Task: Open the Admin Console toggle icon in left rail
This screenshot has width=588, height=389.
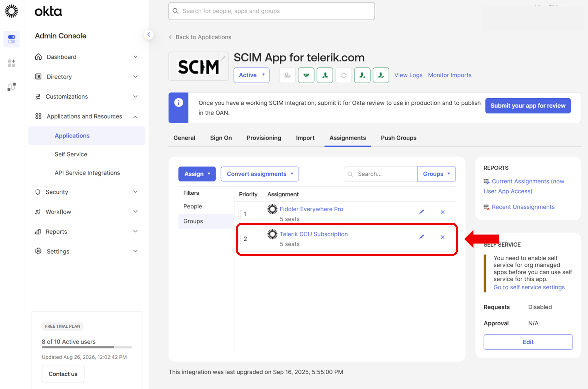Action: tap(12, 39)
